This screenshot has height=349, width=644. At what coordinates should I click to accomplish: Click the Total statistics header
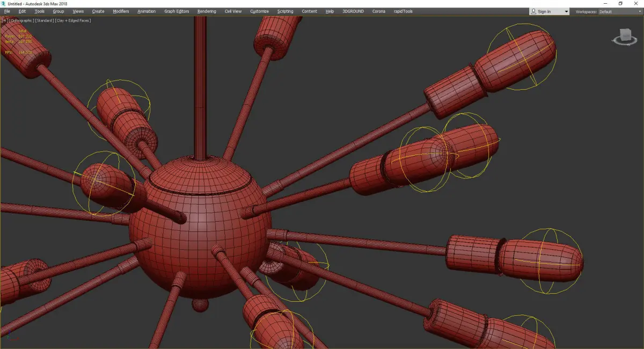tap(23, 31)
